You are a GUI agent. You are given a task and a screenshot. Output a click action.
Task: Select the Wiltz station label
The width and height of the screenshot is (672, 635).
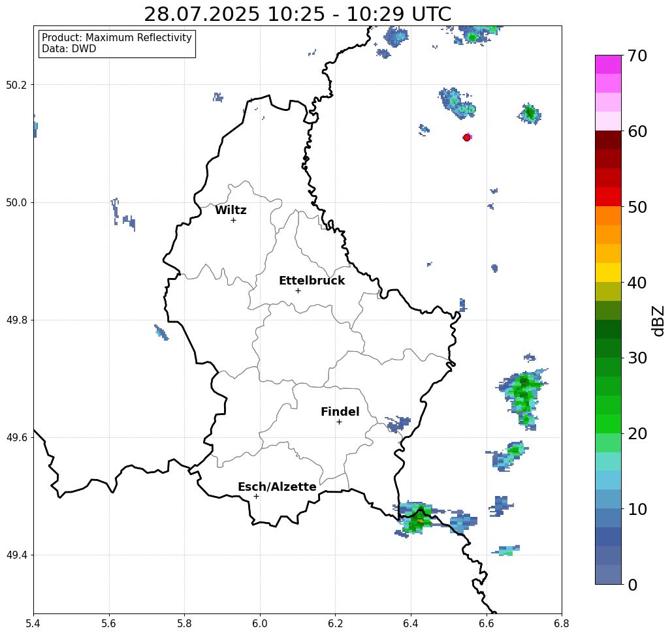[x=231, y=209]
